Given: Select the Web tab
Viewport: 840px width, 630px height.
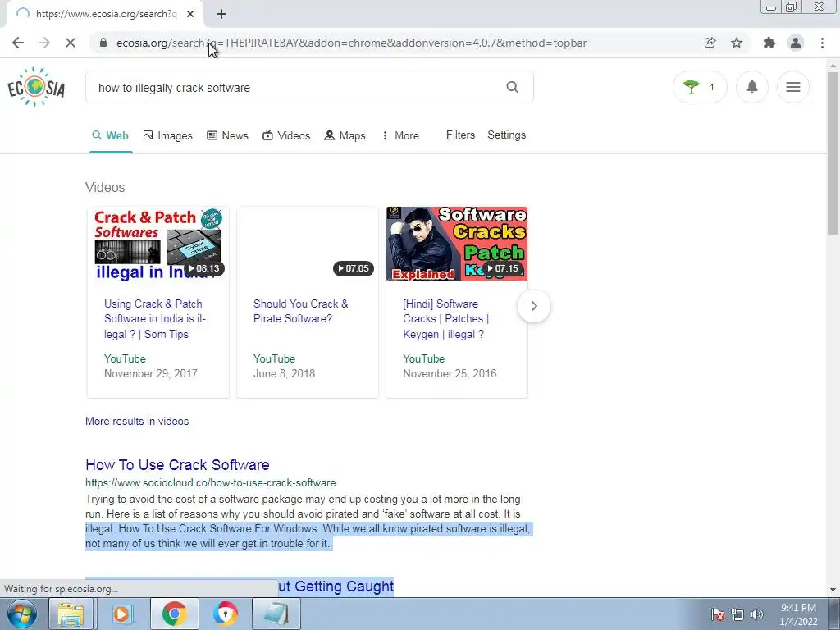Looking at the screenshot, I should click(111, 135).
